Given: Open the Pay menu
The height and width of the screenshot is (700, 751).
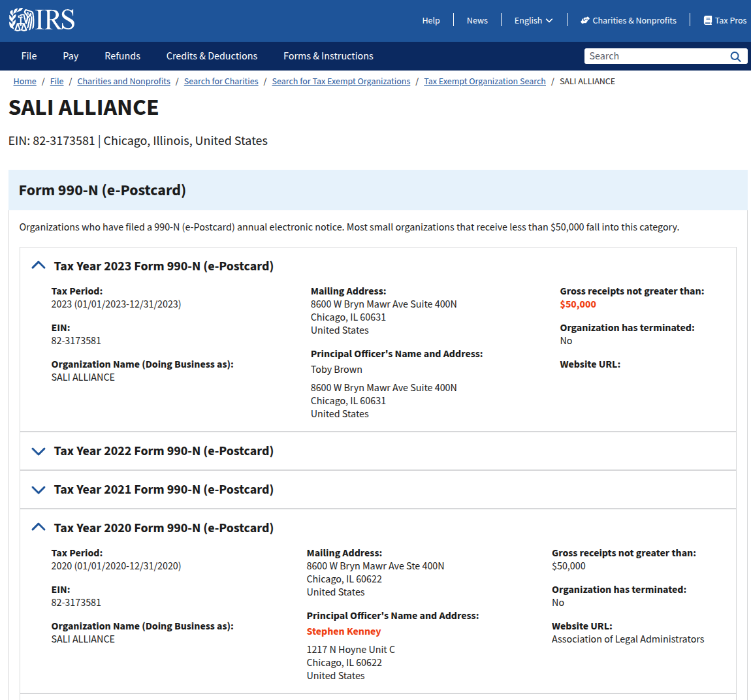Looking at the screenshot, I should tap(71, 56).
